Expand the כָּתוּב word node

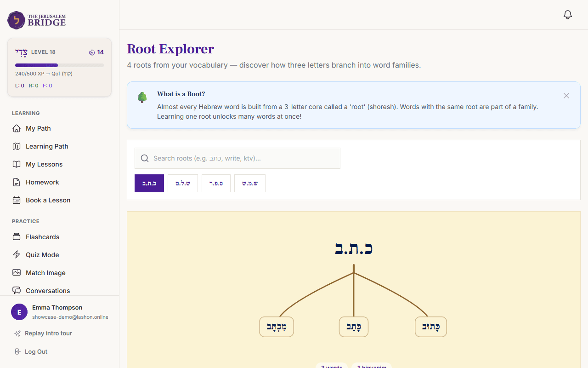click(x=430, y=327)
